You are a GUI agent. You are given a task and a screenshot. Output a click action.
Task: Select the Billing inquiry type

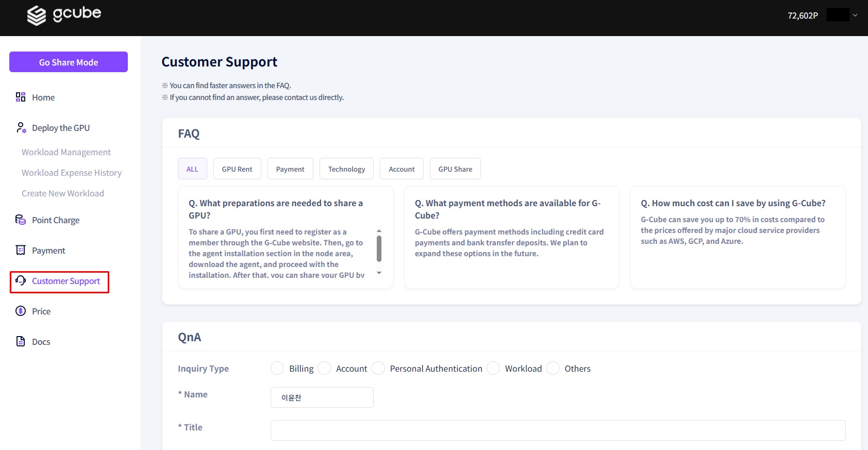tap(277, 368)
